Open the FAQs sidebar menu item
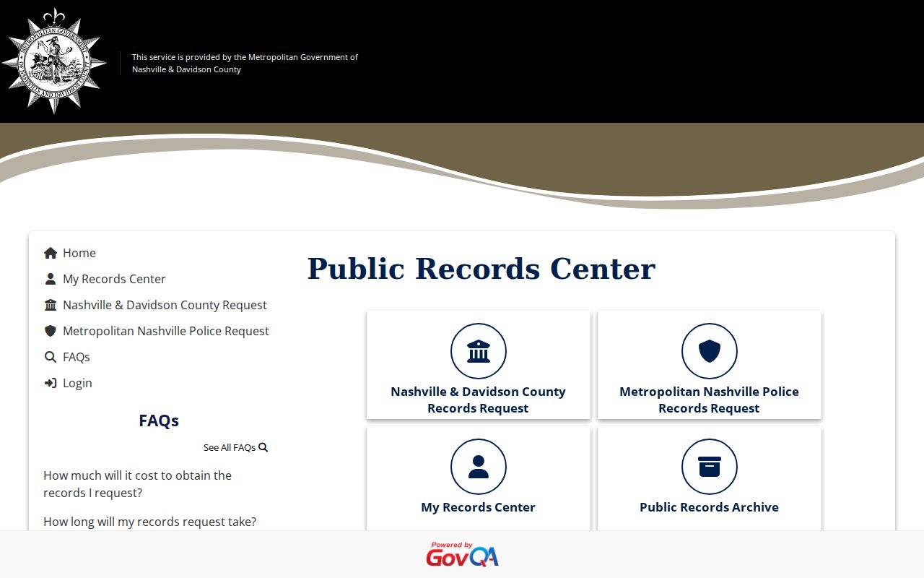Viewport: 924px width, 578px height. click(77, 357)
